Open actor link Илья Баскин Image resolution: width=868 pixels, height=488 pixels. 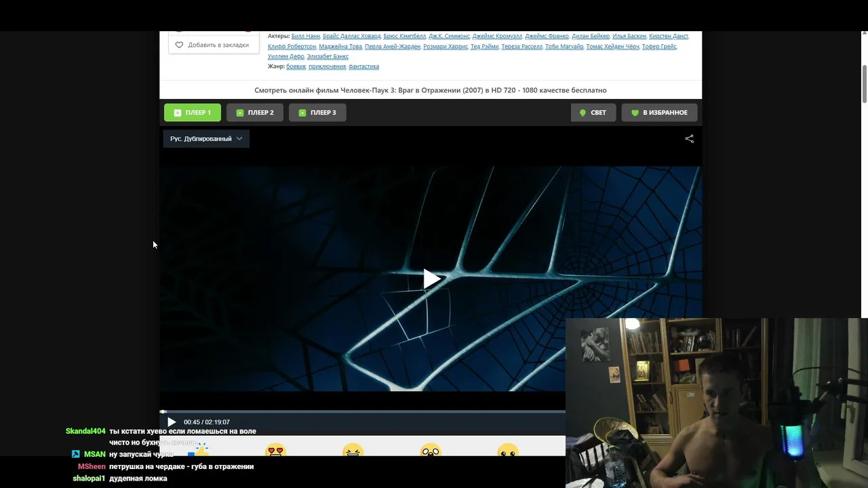[x=629, y=36]
